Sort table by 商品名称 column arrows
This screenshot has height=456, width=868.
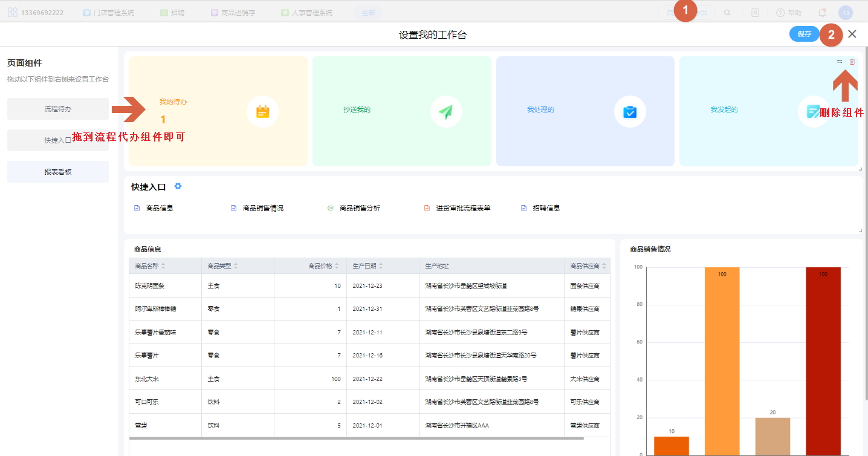click(163, 266)
